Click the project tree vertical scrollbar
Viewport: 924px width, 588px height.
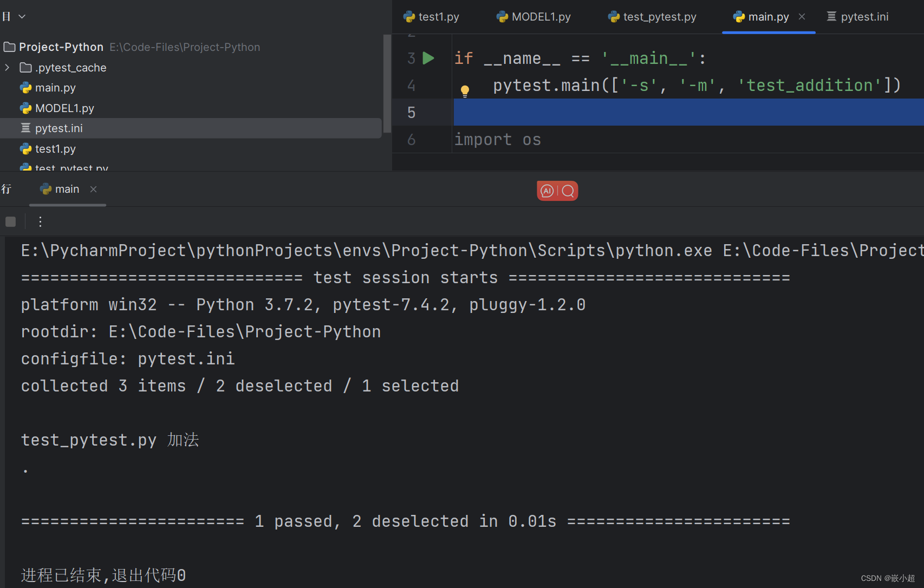tap(387, 84)
